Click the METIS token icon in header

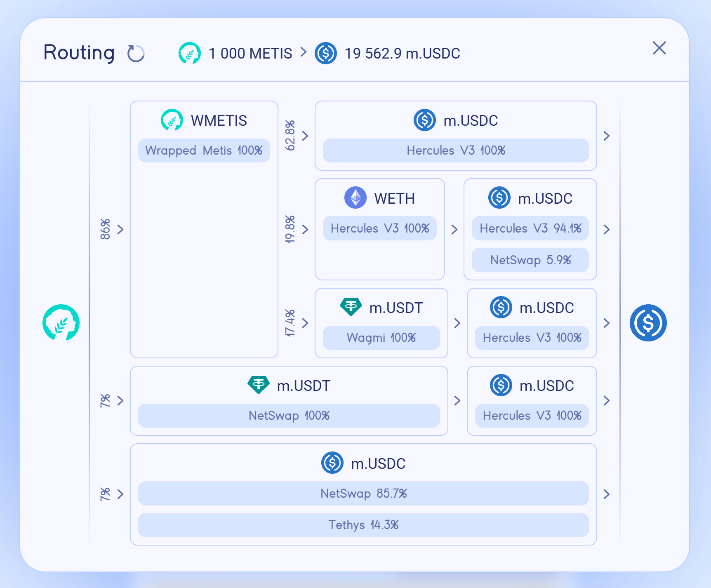(190, 53)
